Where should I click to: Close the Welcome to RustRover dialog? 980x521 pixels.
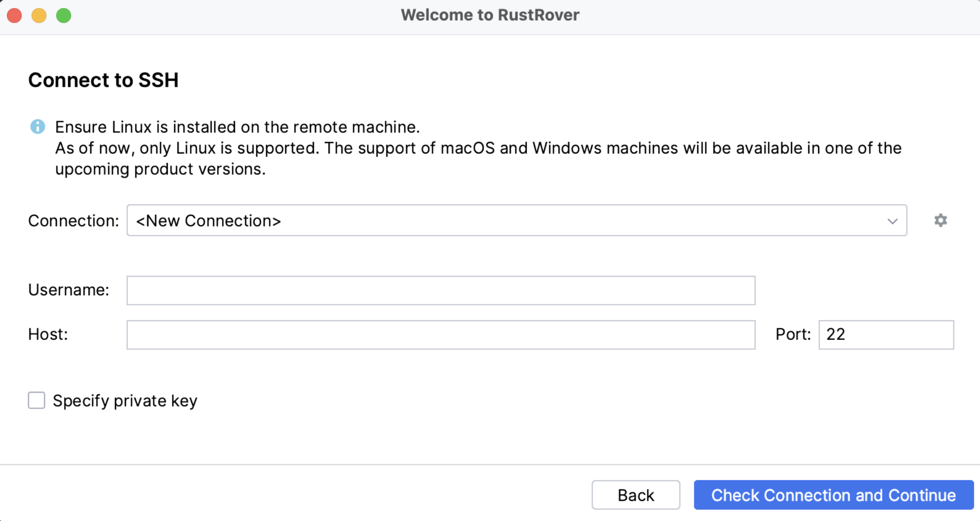14,15
